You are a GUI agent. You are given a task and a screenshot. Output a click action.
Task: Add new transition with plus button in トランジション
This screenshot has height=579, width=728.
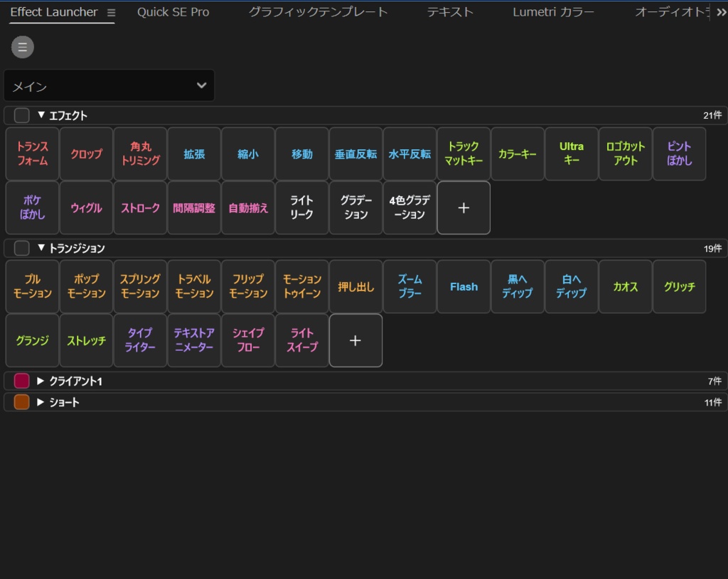355,340
